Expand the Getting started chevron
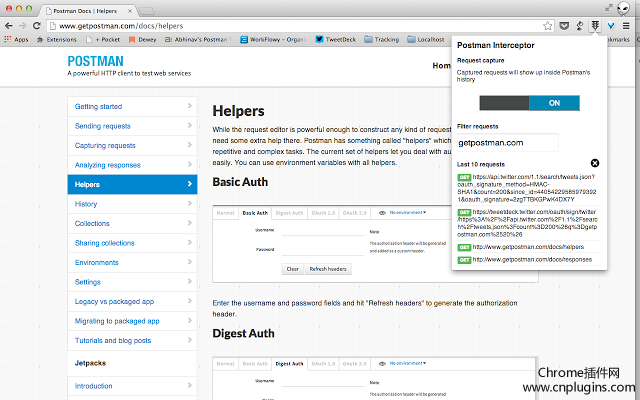Viewport: 640px width, 400px height. pos(189,106)
